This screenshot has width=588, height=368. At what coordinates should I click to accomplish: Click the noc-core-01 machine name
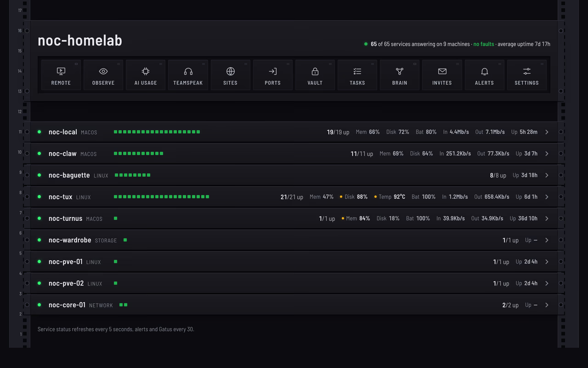(67, 305)
